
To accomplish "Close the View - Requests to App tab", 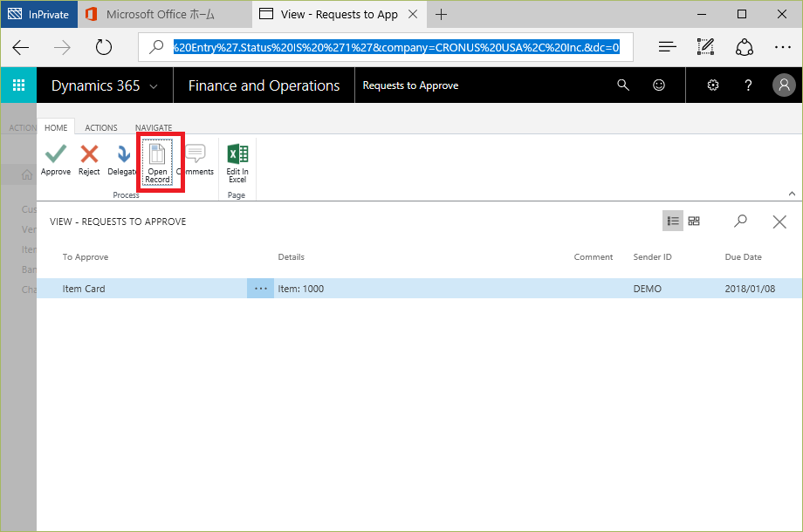I will click(x=413, y=14).
